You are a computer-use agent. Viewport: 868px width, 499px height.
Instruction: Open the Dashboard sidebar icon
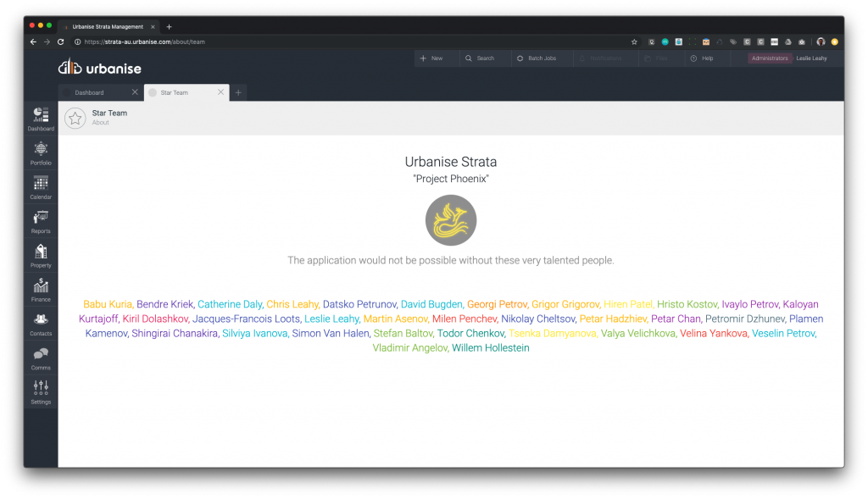pyautogui.click(x=41, y=118)
